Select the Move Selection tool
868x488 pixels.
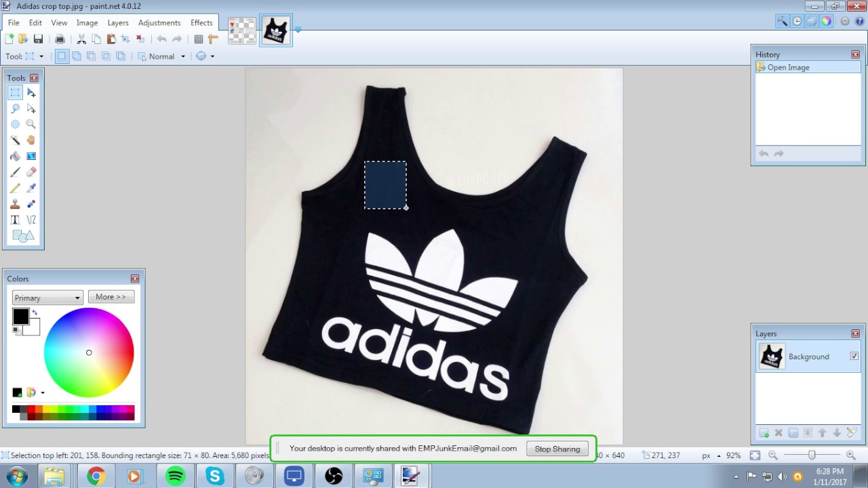[31, 108]
